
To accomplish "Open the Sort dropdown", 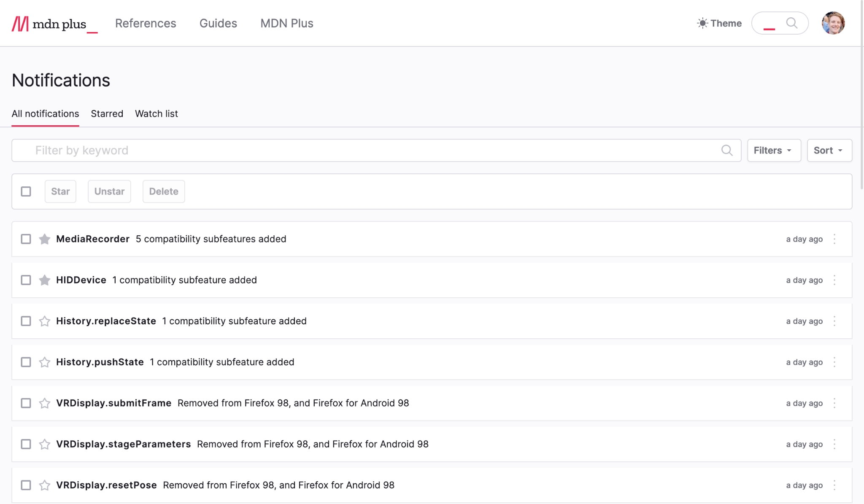I will tap(829, 151).
